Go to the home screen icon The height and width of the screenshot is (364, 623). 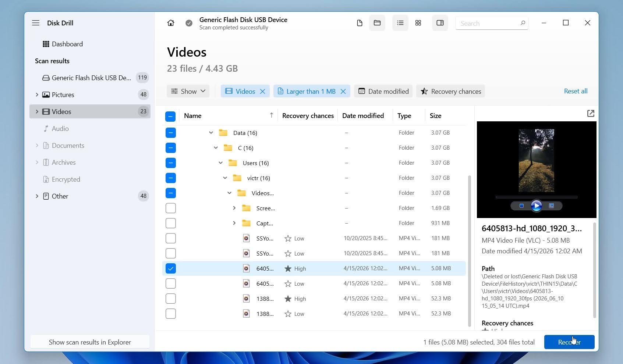(171, 23)
